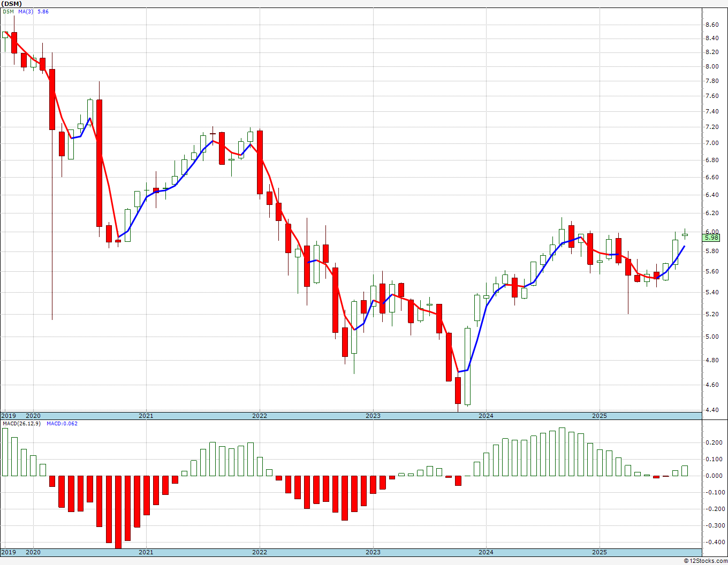This screenshot has width=728, height=565.
Task: Select "2024" on the MACD panel time axis
Action: pos(486,552)
